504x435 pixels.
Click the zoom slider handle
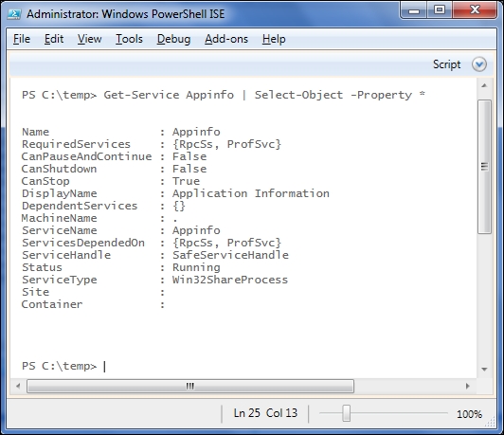pos(346,413)
